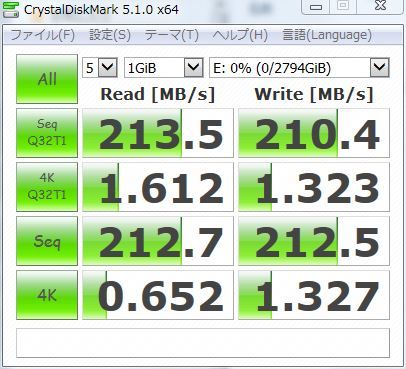Click the Write [MB/s] column header
The width and height of the screenshot is (406, 369).
point(314,94)
